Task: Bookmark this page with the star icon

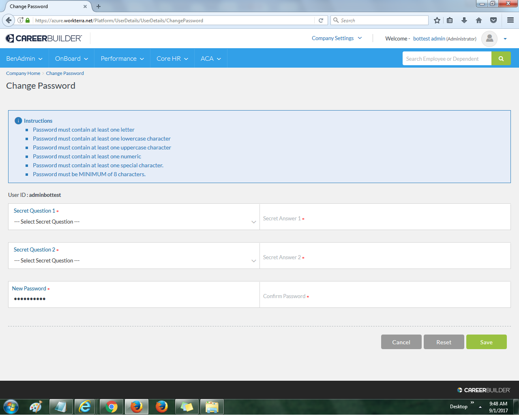Action: click(437, 20)
